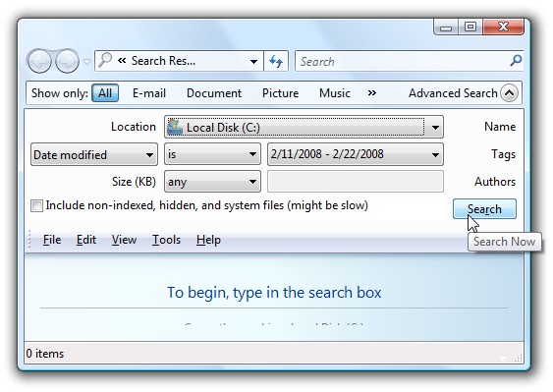Open the Location dropdown Local Disk (C:)
The image size is (553, 392).
(x=304, y=127)
